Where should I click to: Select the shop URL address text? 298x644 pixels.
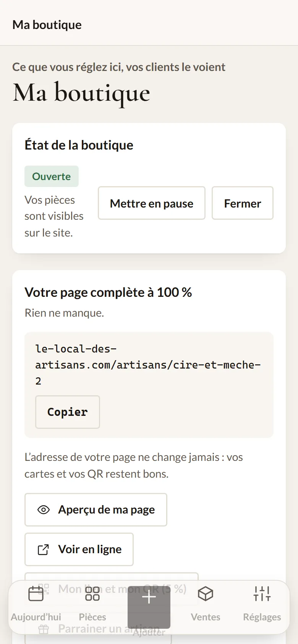click(x=148, y=365)
